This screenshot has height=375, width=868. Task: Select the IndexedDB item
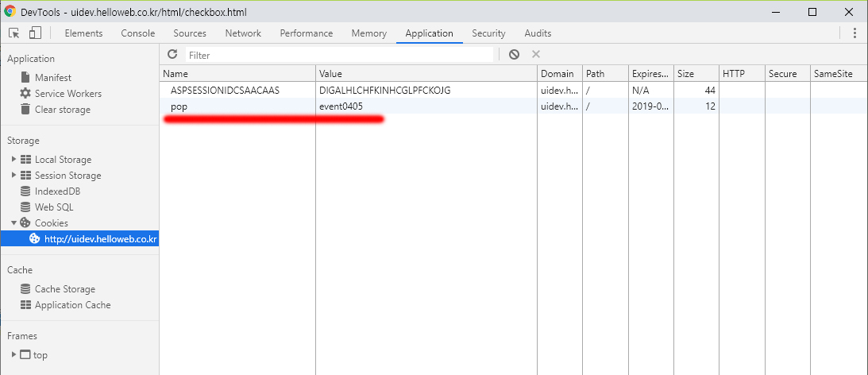[x=57, y=191]
